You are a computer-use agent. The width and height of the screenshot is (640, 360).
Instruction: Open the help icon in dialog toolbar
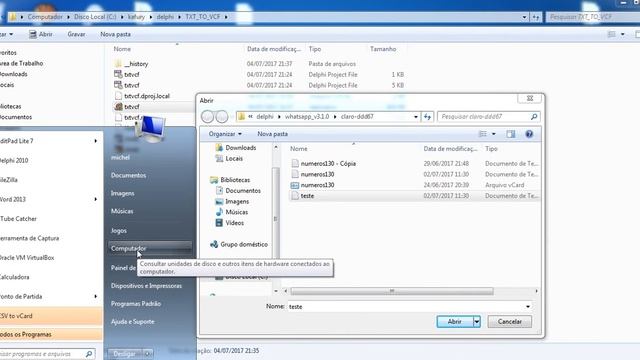[529, 134]
